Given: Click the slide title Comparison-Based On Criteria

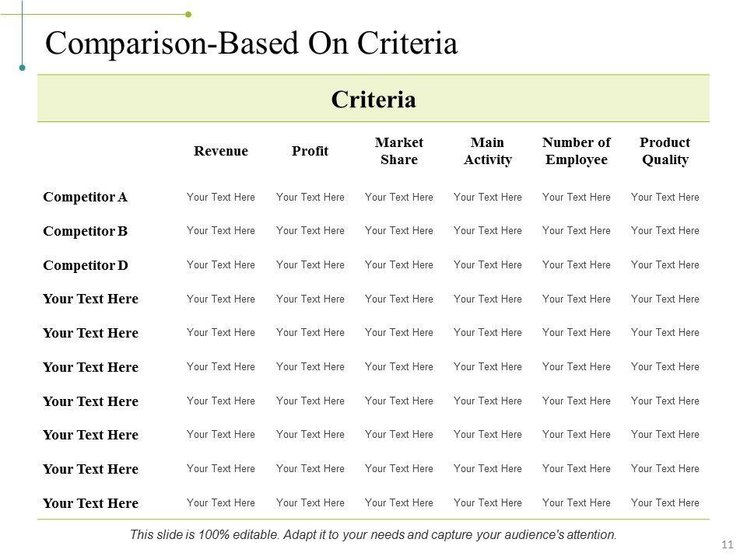Looking at the screenshot, I should [251, 44].
